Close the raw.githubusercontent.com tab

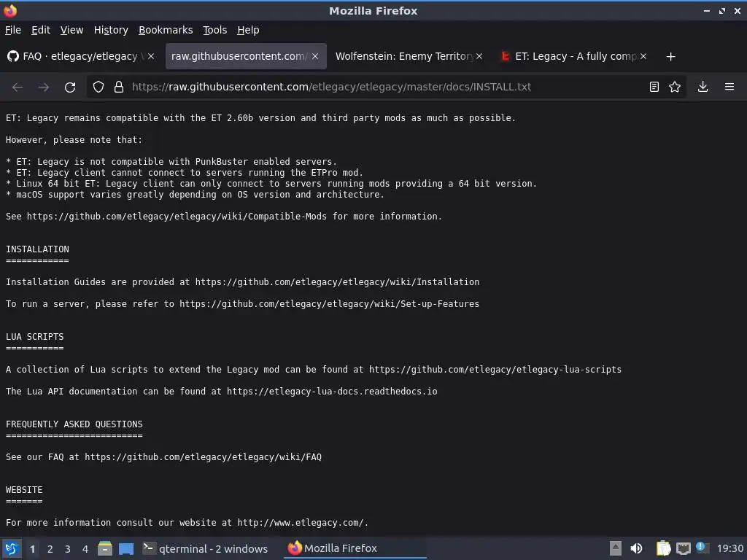[x=315, y=56]
